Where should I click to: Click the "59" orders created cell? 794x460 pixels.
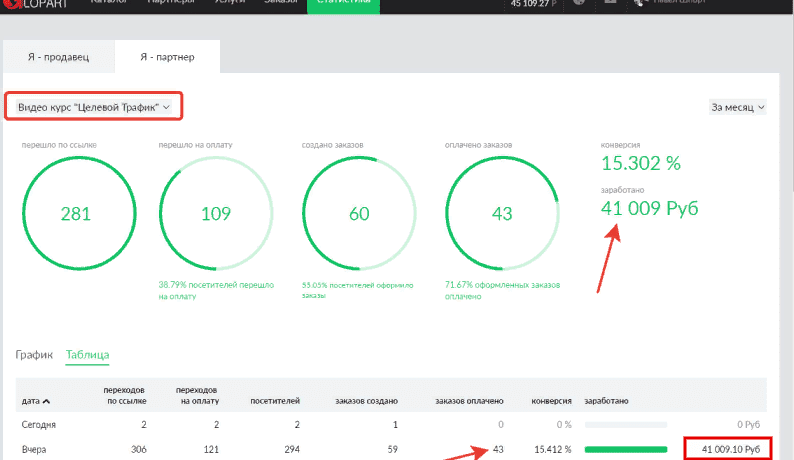point(392,449)
